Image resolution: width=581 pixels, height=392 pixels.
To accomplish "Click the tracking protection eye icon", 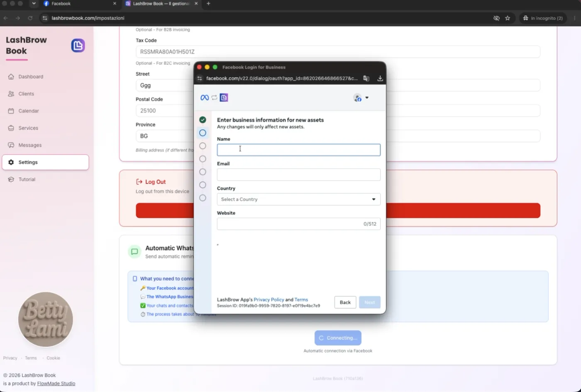I will coord(496,18).
